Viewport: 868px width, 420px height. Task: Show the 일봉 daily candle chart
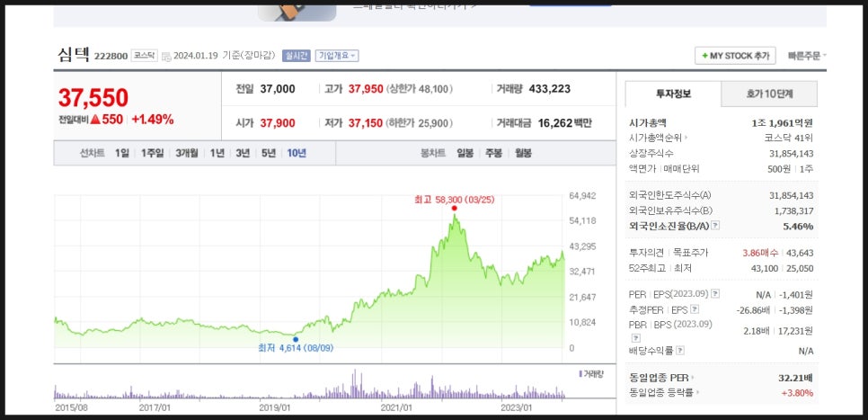[465, 153]
